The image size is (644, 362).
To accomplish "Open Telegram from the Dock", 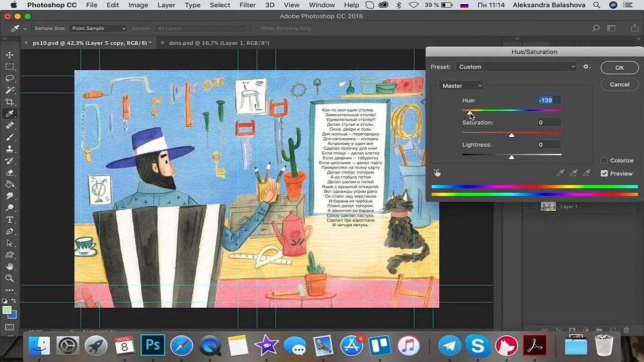I will point(450,345).
